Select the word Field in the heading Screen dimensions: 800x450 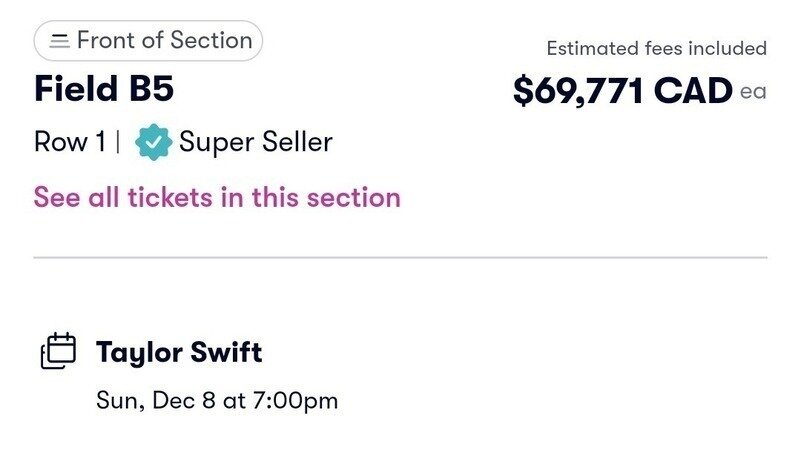[71, 89]
